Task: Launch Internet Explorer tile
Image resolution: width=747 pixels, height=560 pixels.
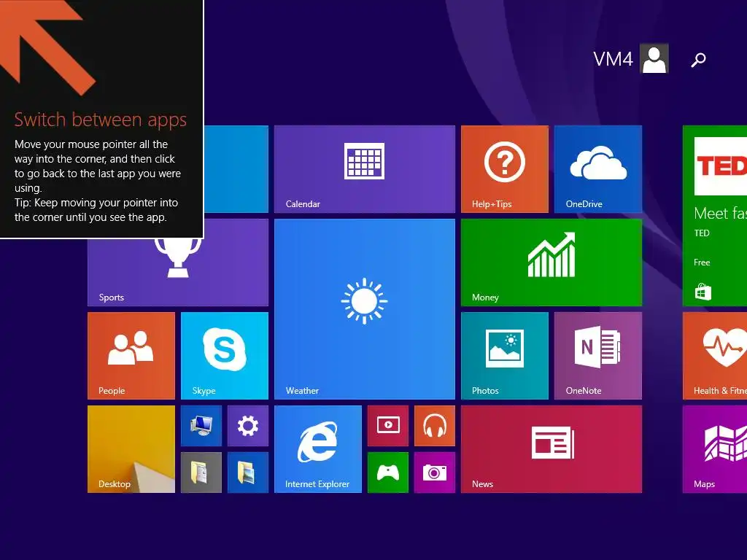Action: (318, 449)
